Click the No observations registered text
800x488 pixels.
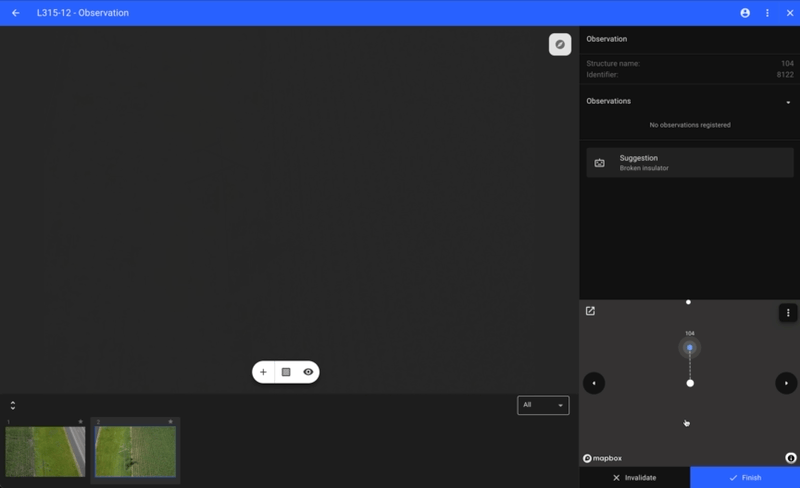click(x=690, y=125)
